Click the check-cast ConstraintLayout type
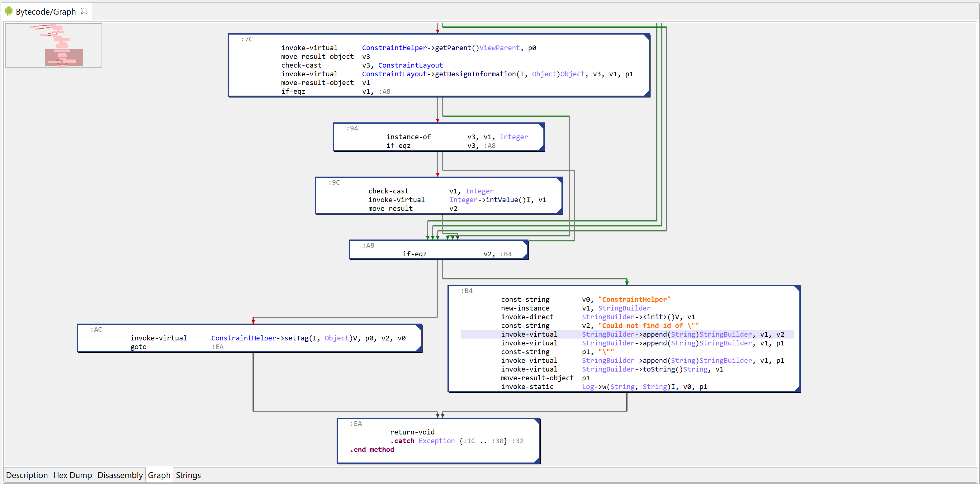This screenshot has height=484, width=980. pyautogui.click(x=410, y=65)
